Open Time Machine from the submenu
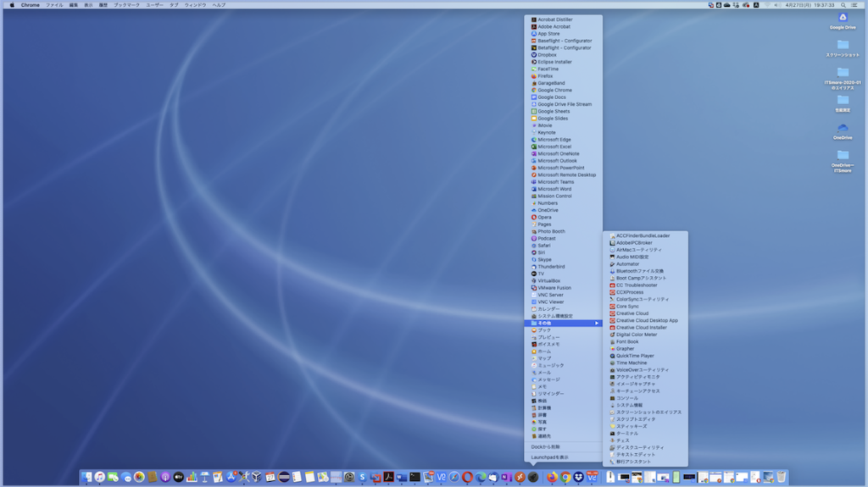Screen dimensions: 868x487 click(x=632, y=362)
